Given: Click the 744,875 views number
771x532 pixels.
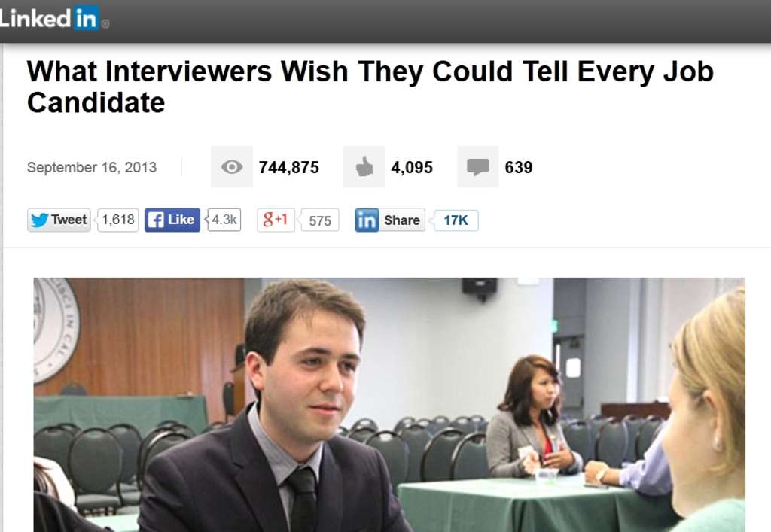Looking at the screenshot, I should pos(289,168).
